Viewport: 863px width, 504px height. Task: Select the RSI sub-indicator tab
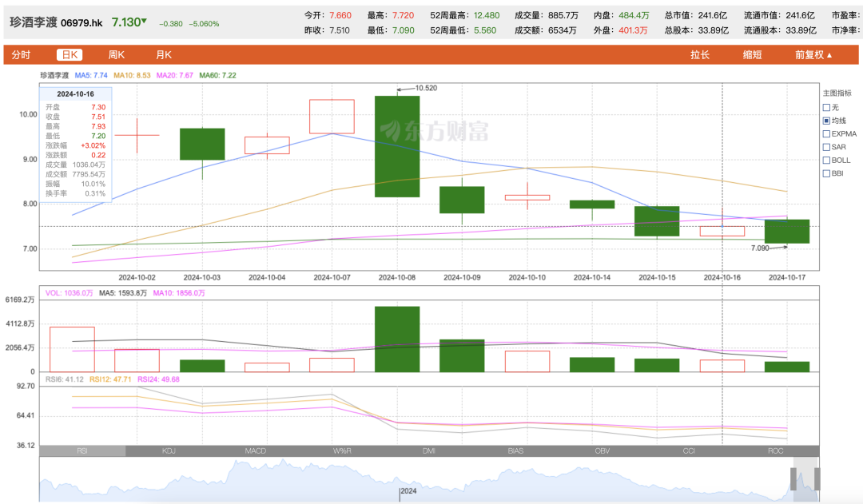point(82,450)
